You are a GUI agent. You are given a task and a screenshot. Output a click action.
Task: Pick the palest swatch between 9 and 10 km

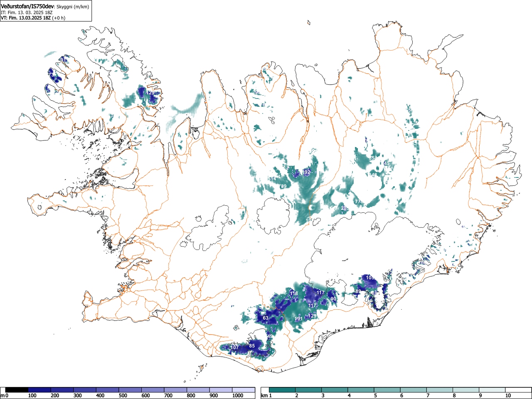493,390
